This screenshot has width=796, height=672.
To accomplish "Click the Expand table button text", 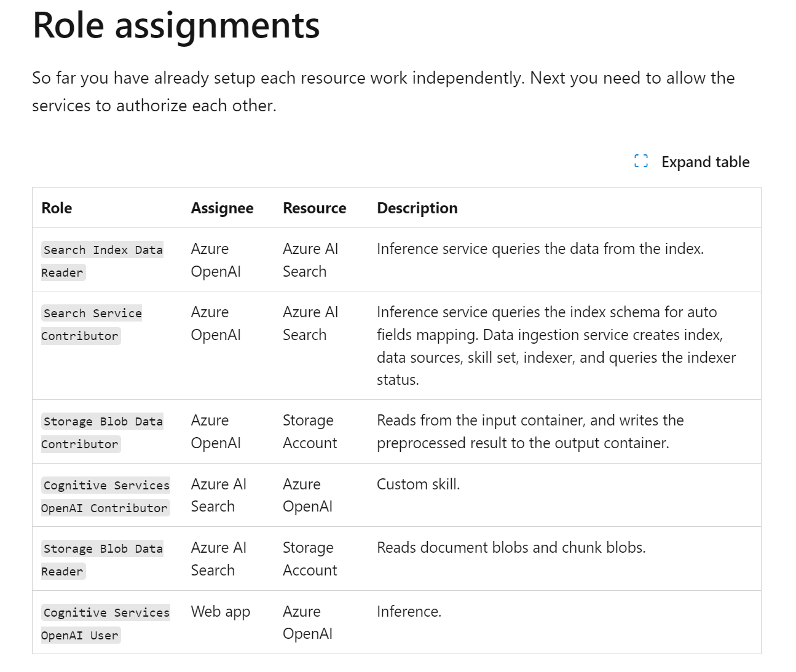I will pos(705,162).
